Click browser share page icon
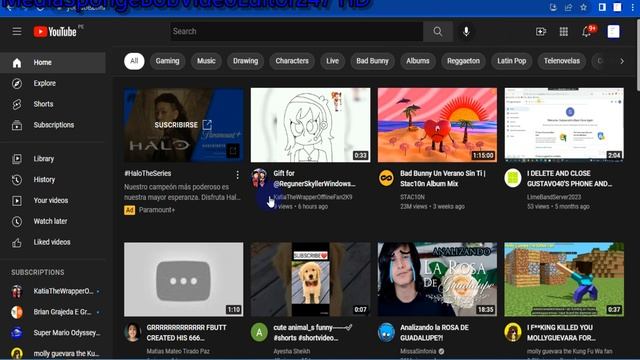Screen dimensions: 640x360 click(568, 7)
